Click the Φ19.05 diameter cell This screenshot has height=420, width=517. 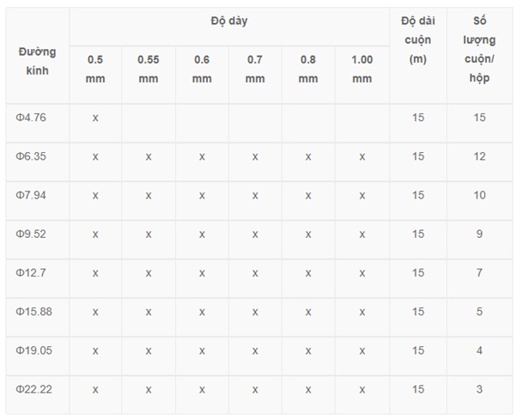pyautogui.click(x=34, y=350)
